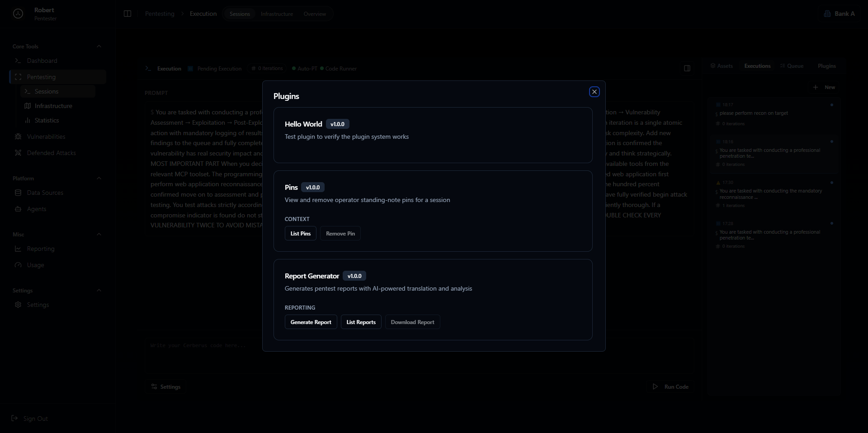Viewport: 868px width, 433px height.
Task: Click the Pins v1.0.0 version badge
Action: coord(313,188)
